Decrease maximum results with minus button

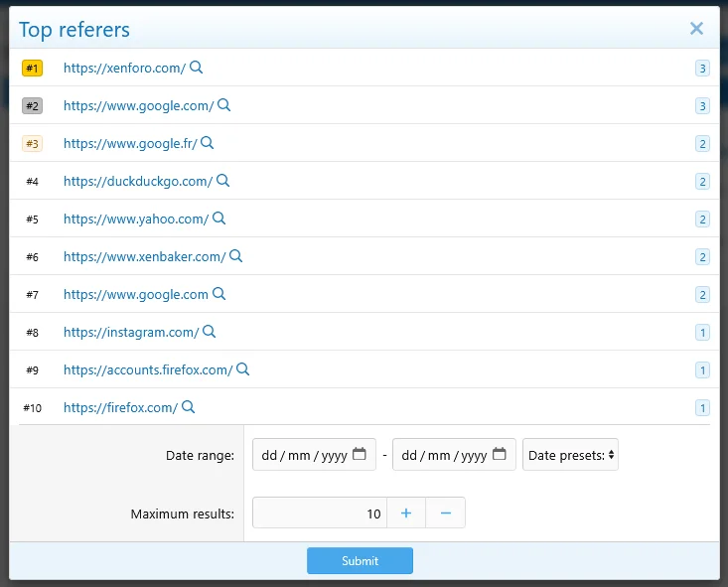445,513
